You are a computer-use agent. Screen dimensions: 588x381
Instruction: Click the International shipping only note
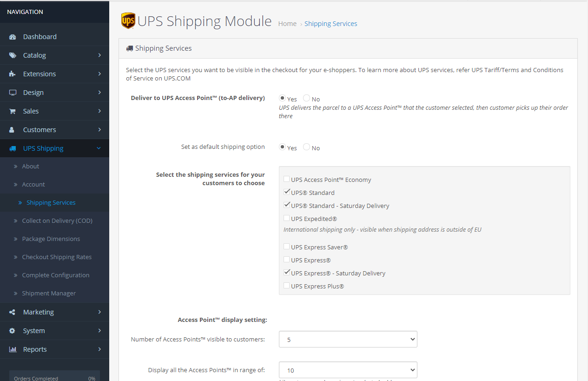click(x=383, y=229)
